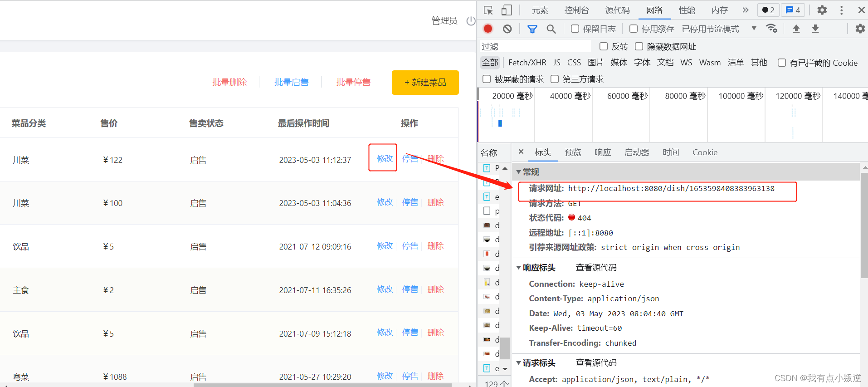868x387 pixels.
Task: Show more DevTools tabs chevron
Action: tap(746, 10)
